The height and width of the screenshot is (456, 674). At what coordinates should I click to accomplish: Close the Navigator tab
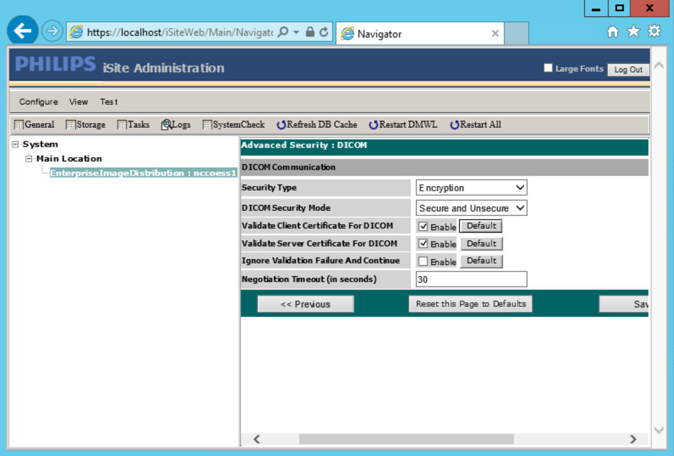[x=495, y=34]
